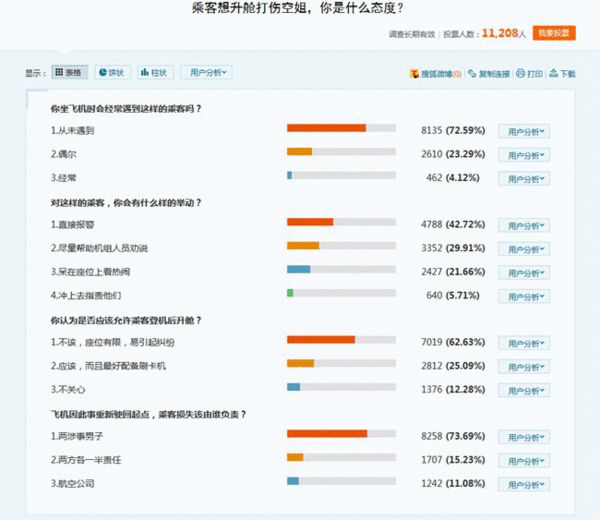The width and height of the screenshot is (600, 520).
Task: Open 用户分析 for the 不关心 row
Action: pos(524,391)
